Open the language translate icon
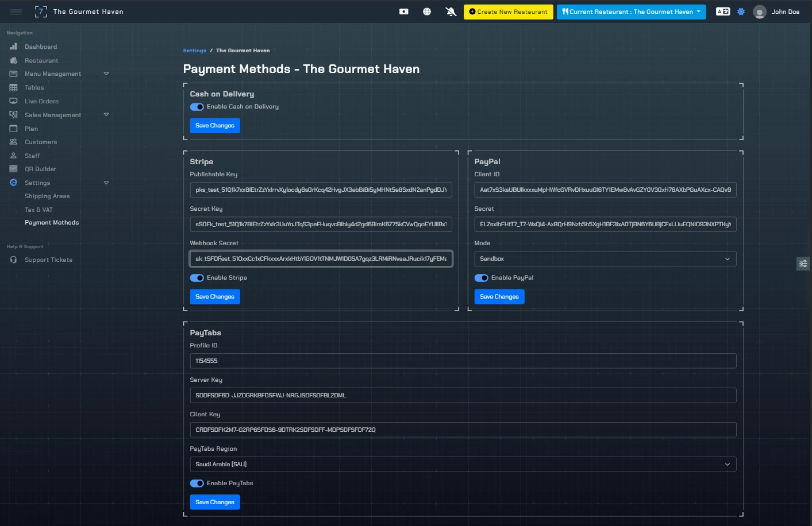The height and width of the screenshot is (526, 812). pyautogui.click(x=723, y=11)
